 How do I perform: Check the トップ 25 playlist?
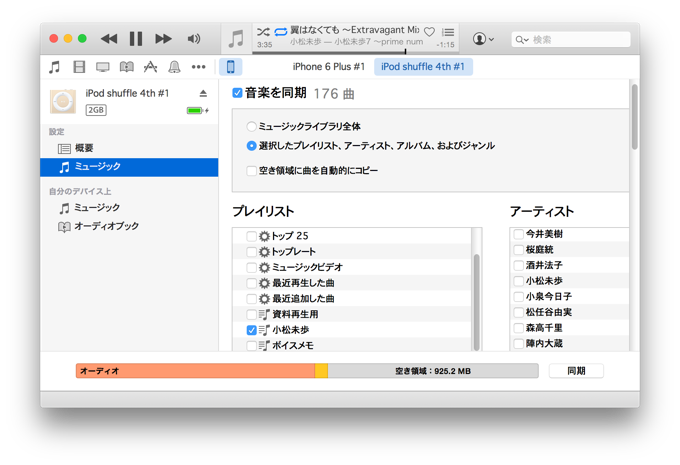[x=251, y=236]
